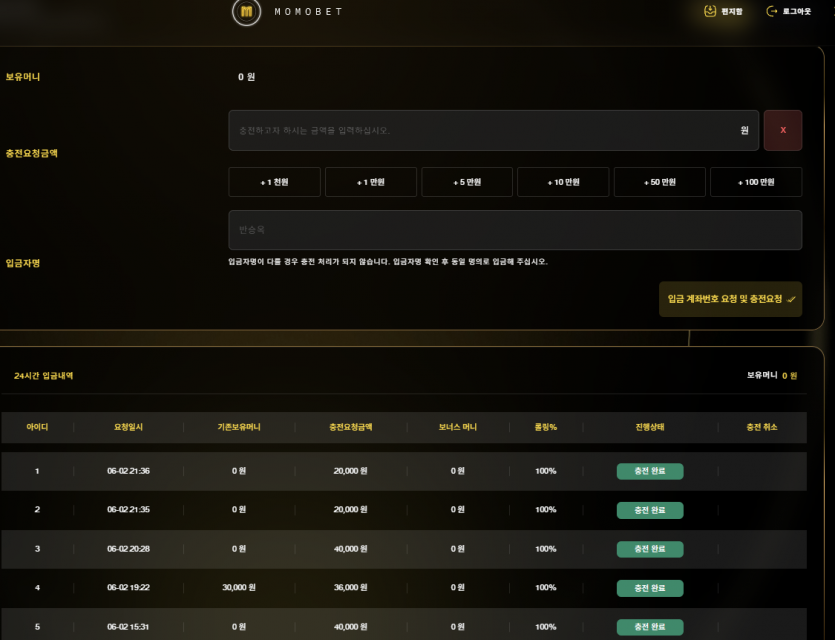Image resolution: width=835 pixels, height=640 pixels.
Task: Click the 로그아웃 logout icon
Action: click(x=771, y=11)
